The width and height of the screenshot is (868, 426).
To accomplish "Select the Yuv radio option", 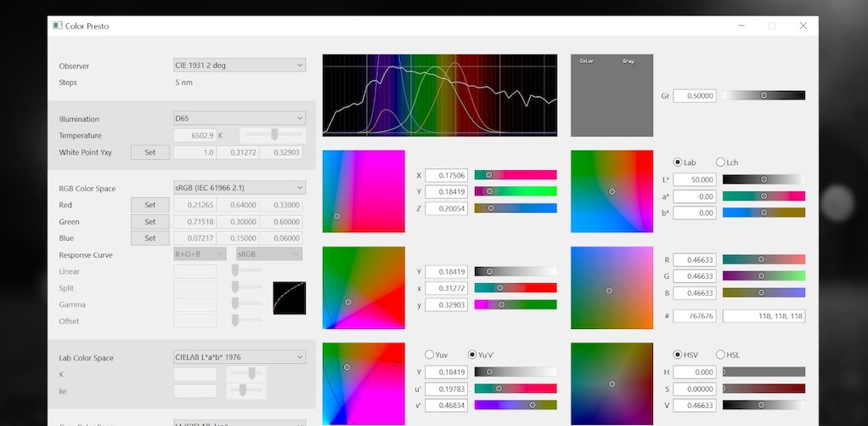I will 429,355.
